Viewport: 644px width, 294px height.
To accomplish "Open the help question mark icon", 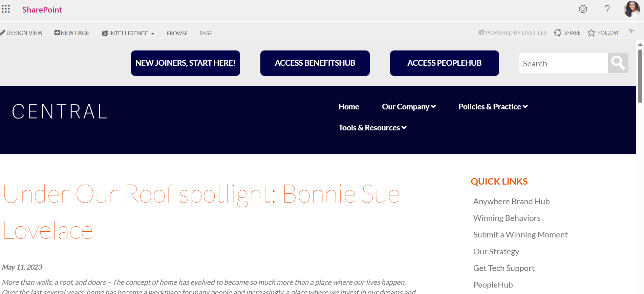I will point(607,9).
